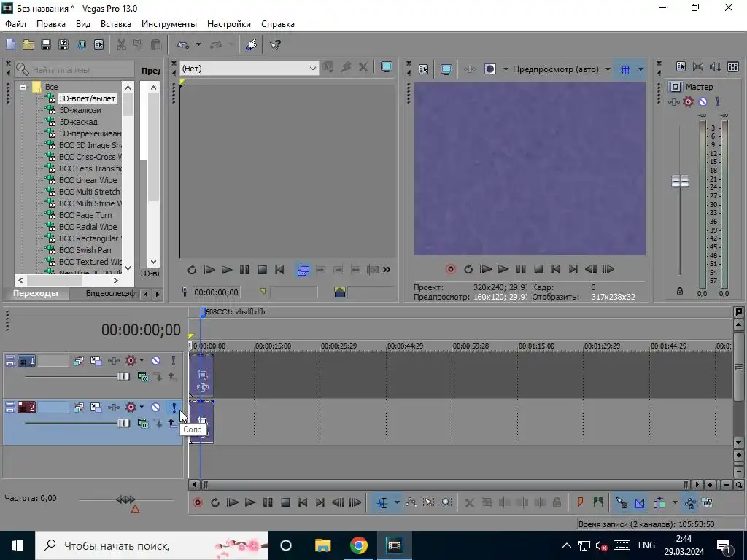Open track 1 Track FX dropdown arrow

[x=142, y=360]
